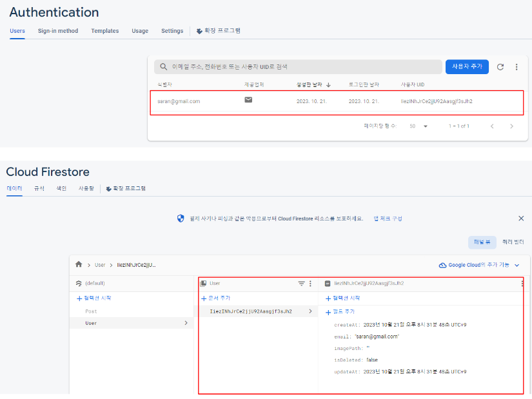Image resolution: width=532 pixels, height=399 pixels.
Task: Sort by the 생성한 날짜 arrow
Action: (x=328, y=85)
